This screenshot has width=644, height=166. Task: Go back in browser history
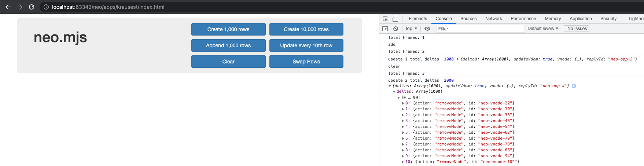[8, 7]
